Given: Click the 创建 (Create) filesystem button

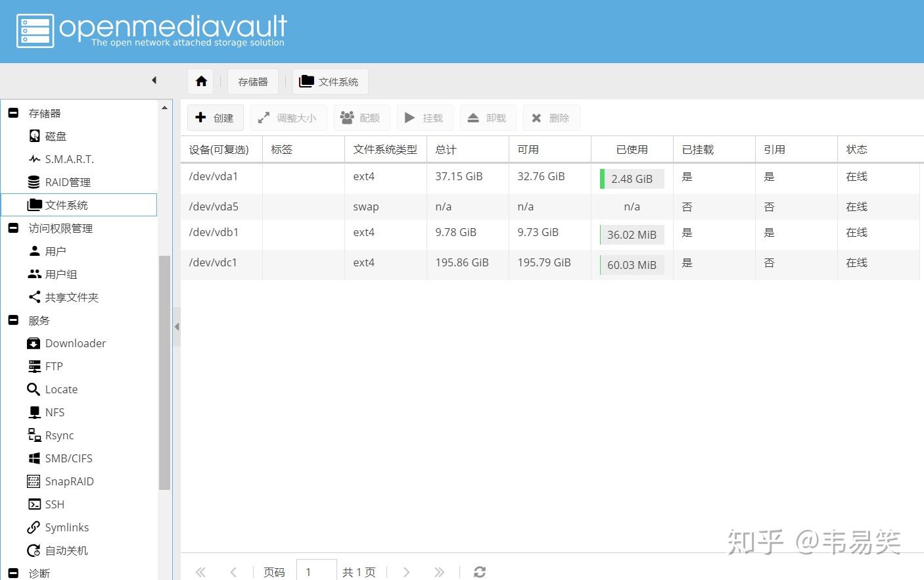Looking at the screenshot, I should (x=215, y=117).
